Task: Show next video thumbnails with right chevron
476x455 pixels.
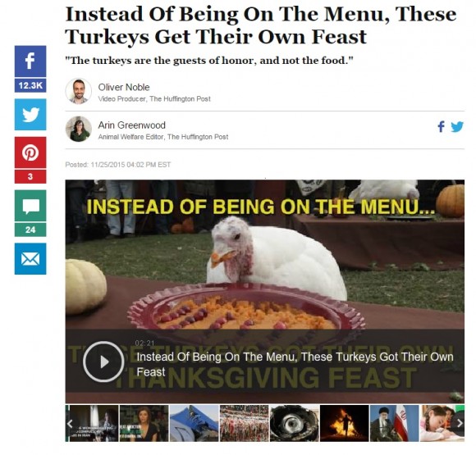Action: (x=460, y=423)
